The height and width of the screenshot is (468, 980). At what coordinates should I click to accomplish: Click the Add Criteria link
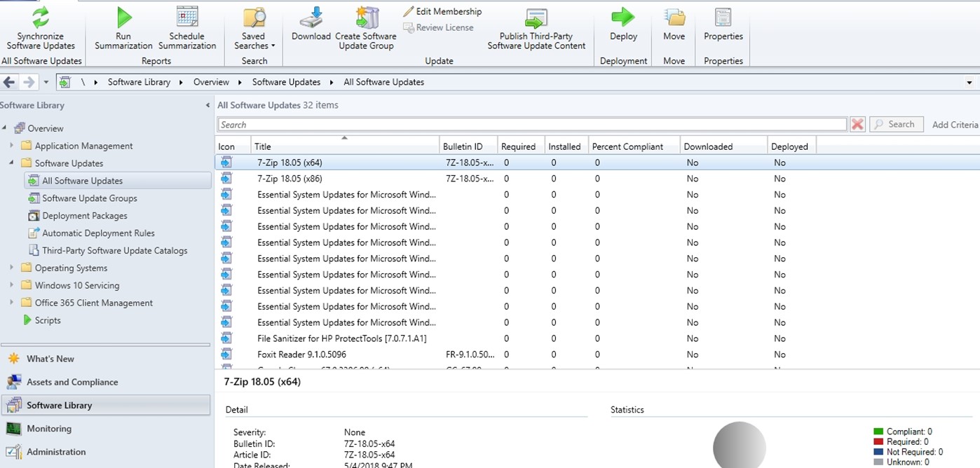coord(955,125)
